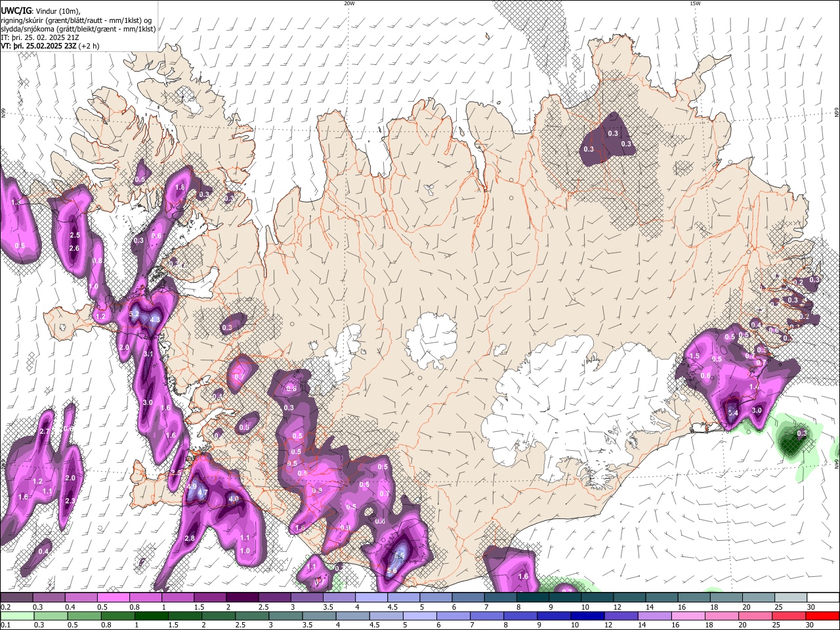Click the 2.6 precipitation value on the map
Viewport: 840px width, 630px height.
[74, 248]
